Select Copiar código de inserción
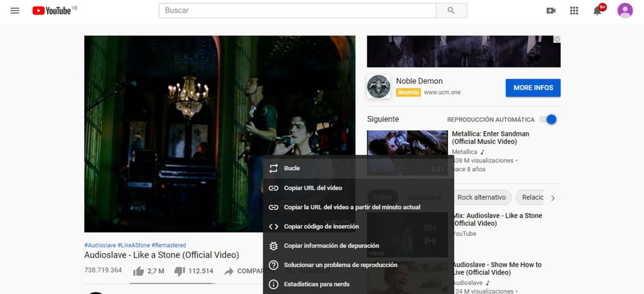Viewport: 644px width, 294px height. point(358,226)
